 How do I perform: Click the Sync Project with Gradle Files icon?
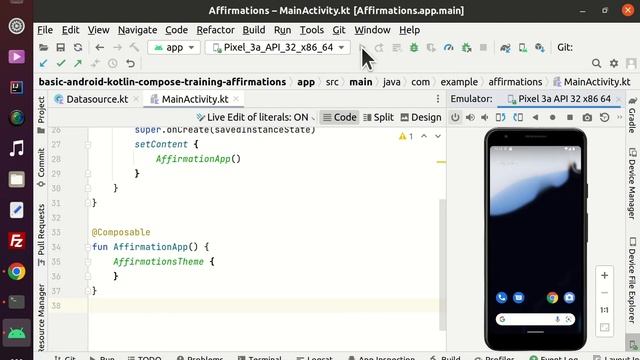coord(505,48)
